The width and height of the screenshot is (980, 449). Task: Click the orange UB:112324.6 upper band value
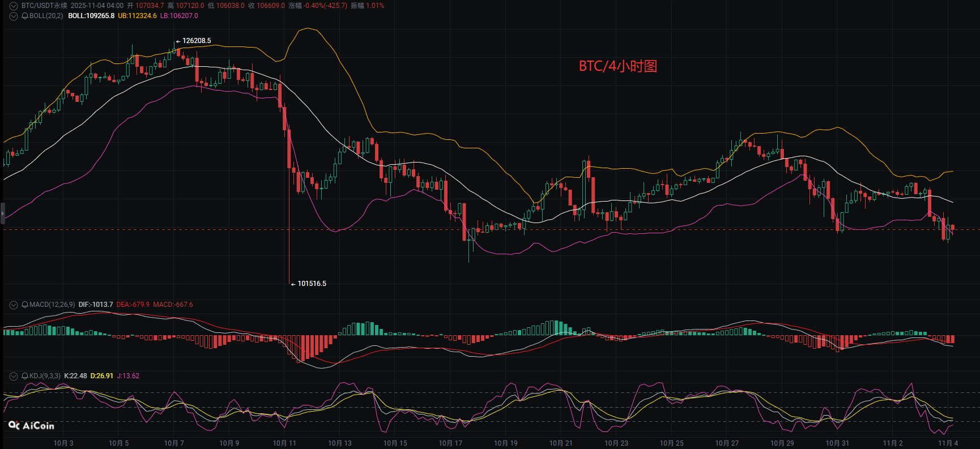[137, 16]
